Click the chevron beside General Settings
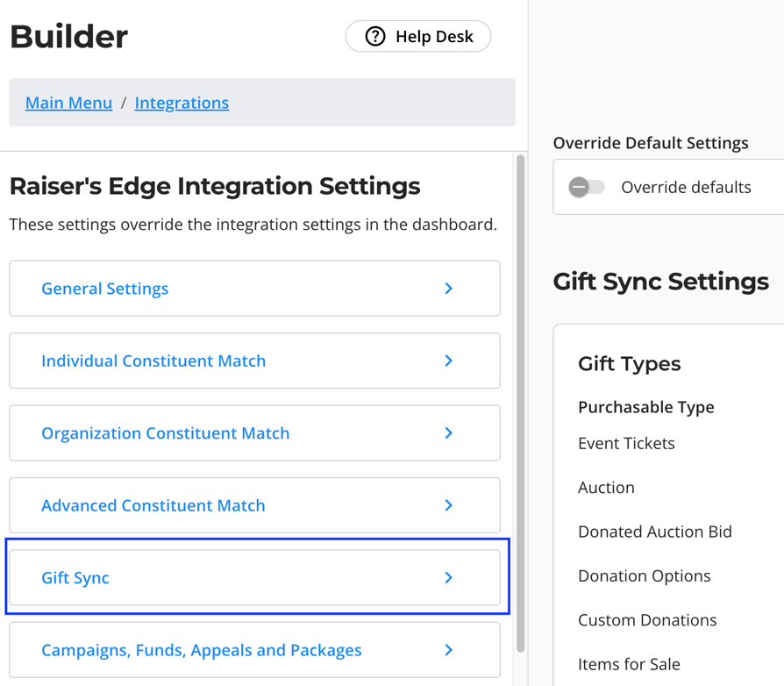The image size is (784, 686). [449, 288]
